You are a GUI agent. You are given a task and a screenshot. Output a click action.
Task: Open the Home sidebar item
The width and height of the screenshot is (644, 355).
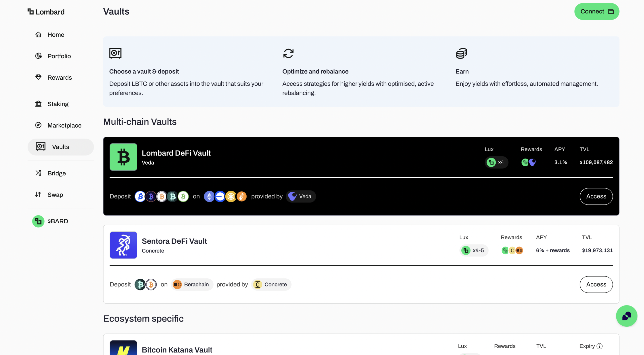[x=60, y=35]
